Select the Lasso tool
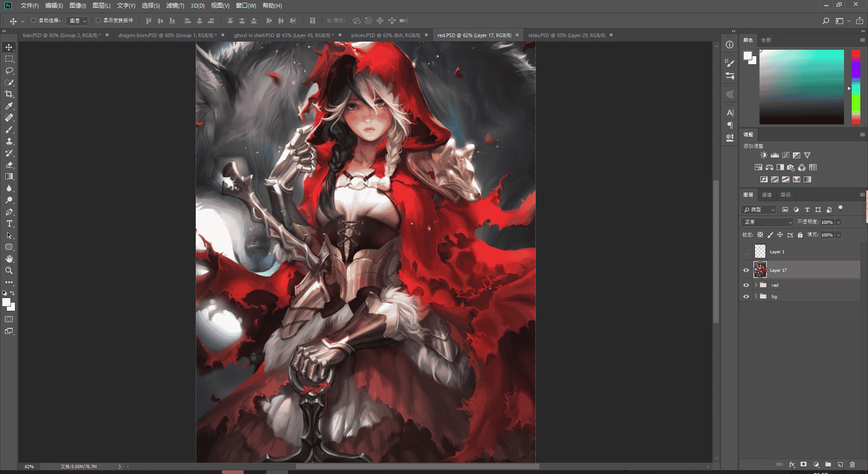This screenshot has width=868, height=474. [9, 71]
